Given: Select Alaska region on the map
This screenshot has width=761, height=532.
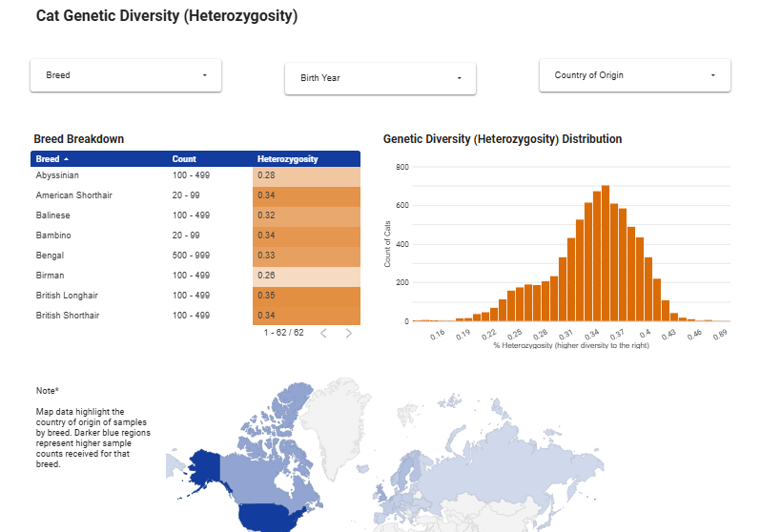Looking at the screenshot, I should (202, 465).
